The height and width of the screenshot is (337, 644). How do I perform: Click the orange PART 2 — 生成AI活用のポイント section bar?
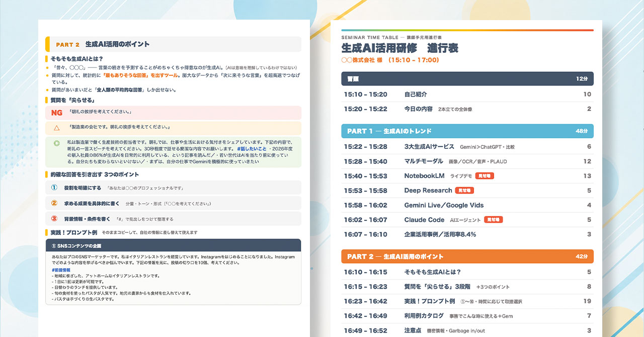coord(467,257)
